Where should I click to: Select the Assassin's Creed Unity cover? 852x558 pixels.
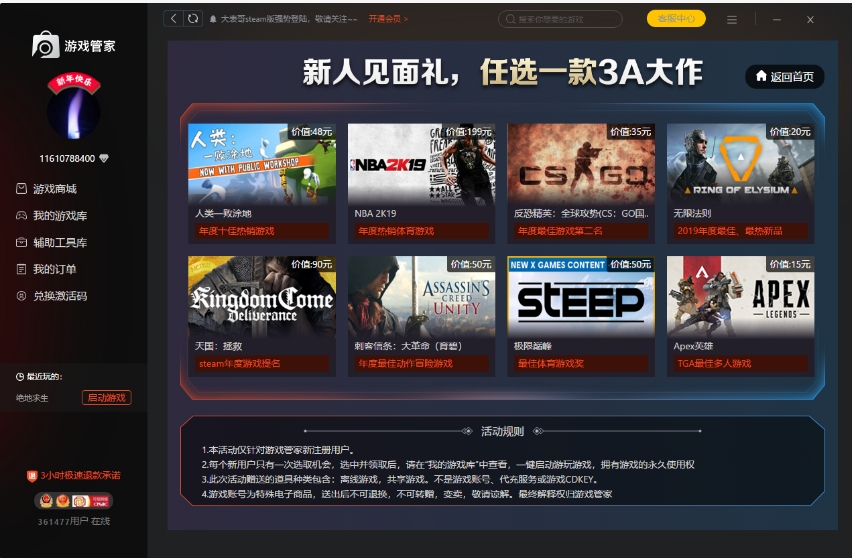coord(421,297)
